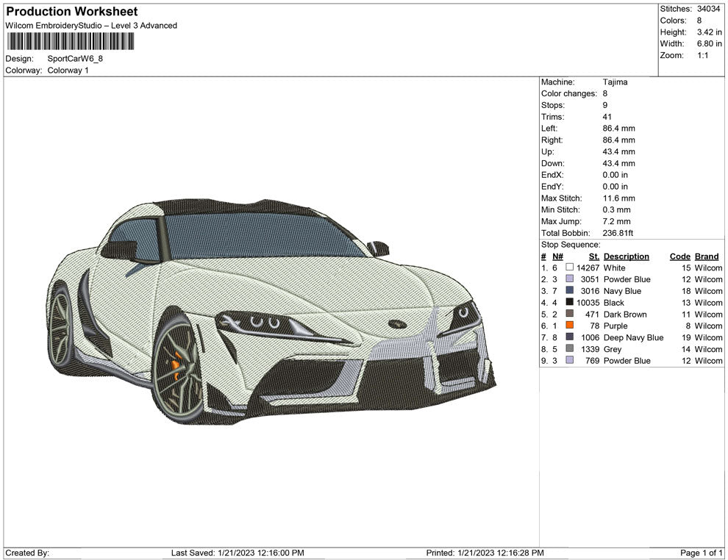728x560 pixels.
Task: Select the Navy Blue thread swatch
Action: coord(570,291)
